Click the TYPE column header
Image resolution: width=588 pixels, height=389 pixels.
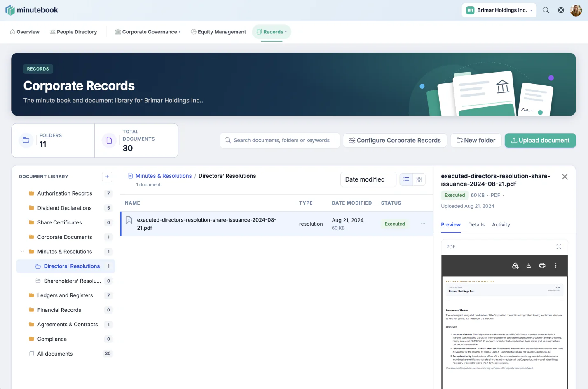coord(306,203)
